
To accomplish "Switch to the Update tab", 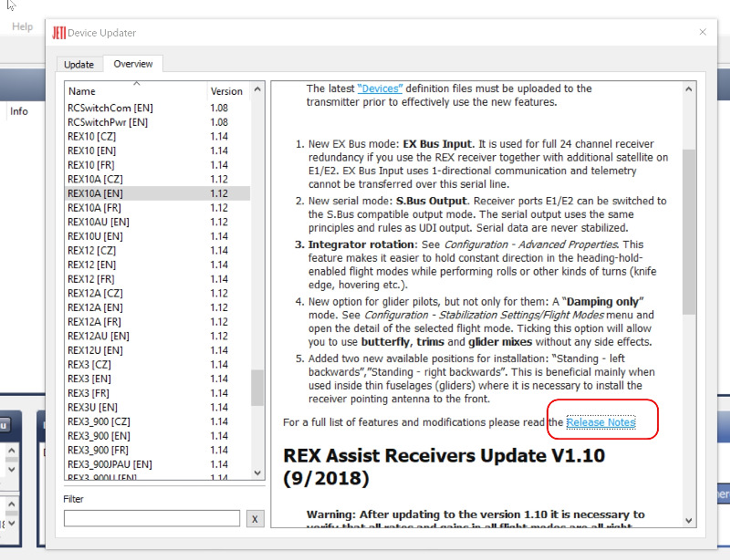I will coord(78,64).
